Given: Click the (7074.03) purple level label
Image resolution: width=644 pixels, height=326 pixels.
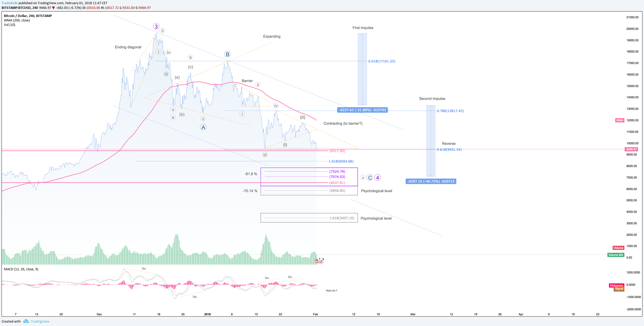Looking at the screenshot, I should (x=337, y=177).
